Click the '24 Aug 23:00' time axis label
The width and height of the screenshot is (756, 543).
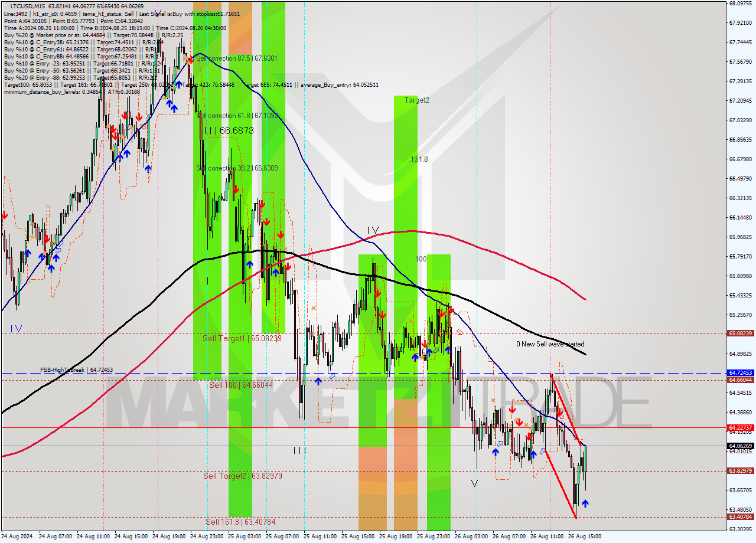(x=207, y=537)
